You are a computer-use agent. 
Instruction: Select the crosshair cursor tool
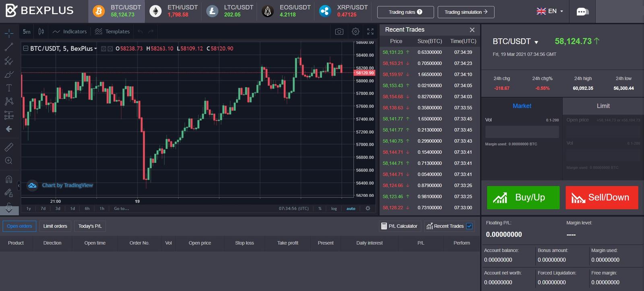9,33
